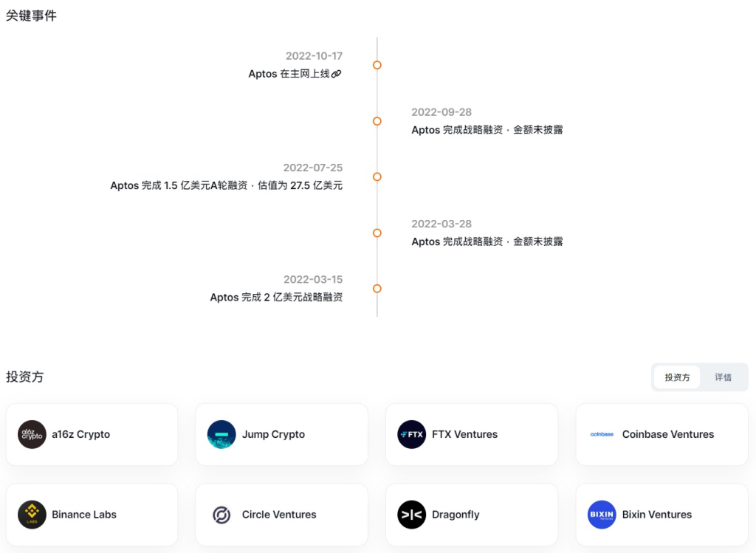Viewport: 756px width, 553px height.
Task: Click the FTX Ventures logo icon
Action: click(411, 434)
